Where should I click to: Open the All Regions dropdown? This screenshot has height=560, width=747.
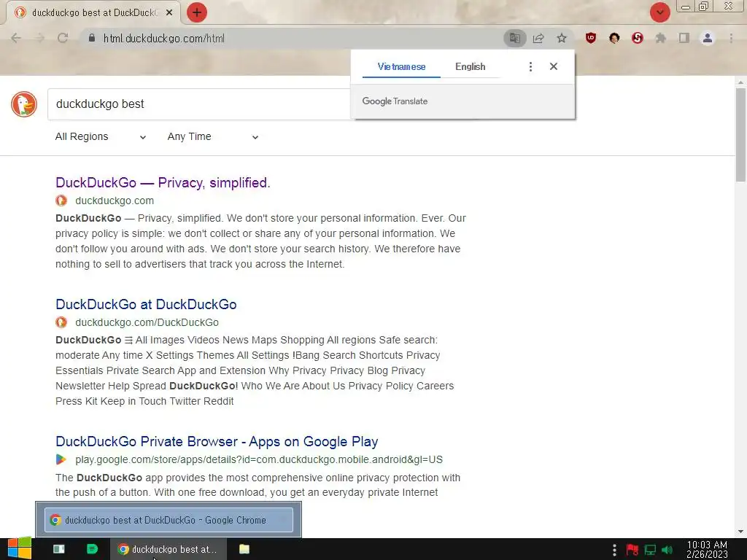[101, 136]
